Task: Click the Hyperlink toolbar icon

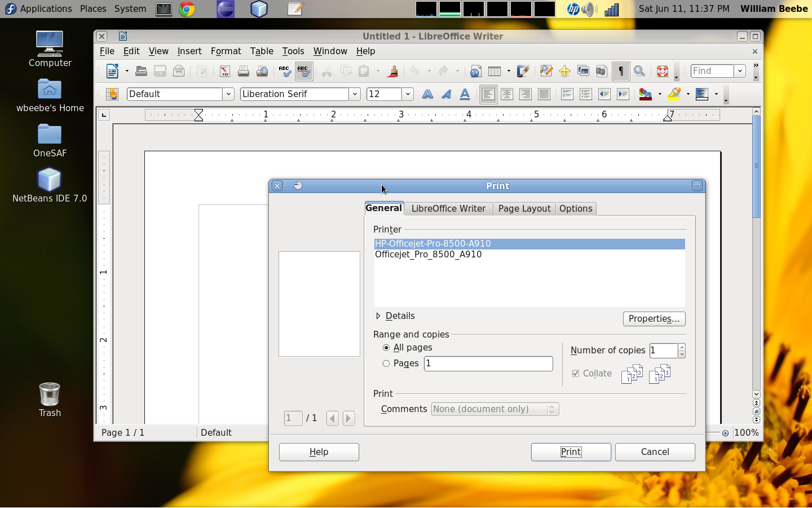Action: [x=475, y=71]
